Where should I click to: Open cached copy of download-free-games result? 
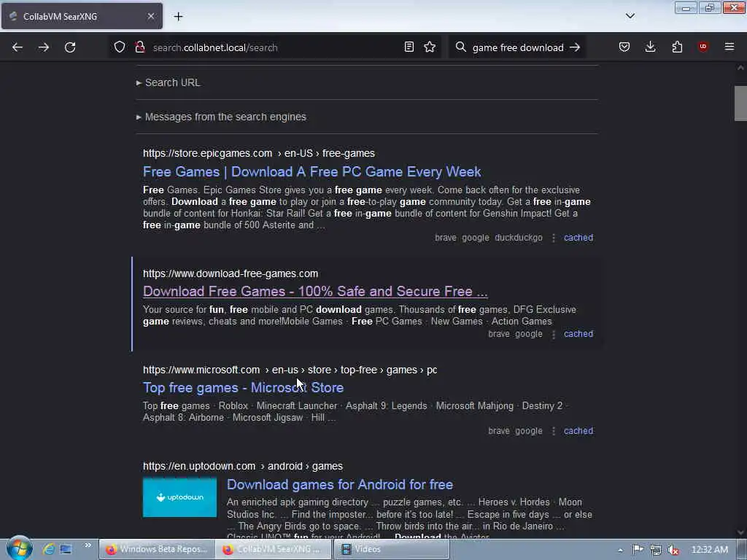tap(578, 333)
